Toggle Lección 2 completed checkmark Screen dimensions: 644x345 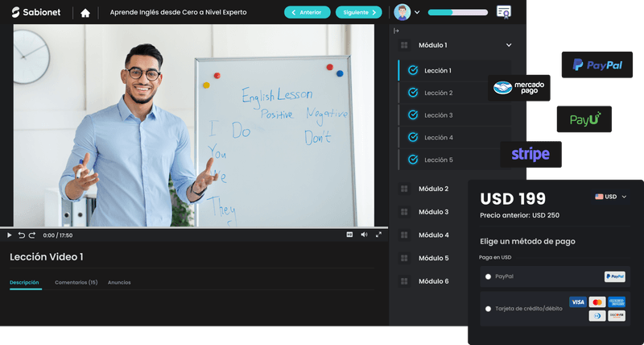click(x=413, y=93)
